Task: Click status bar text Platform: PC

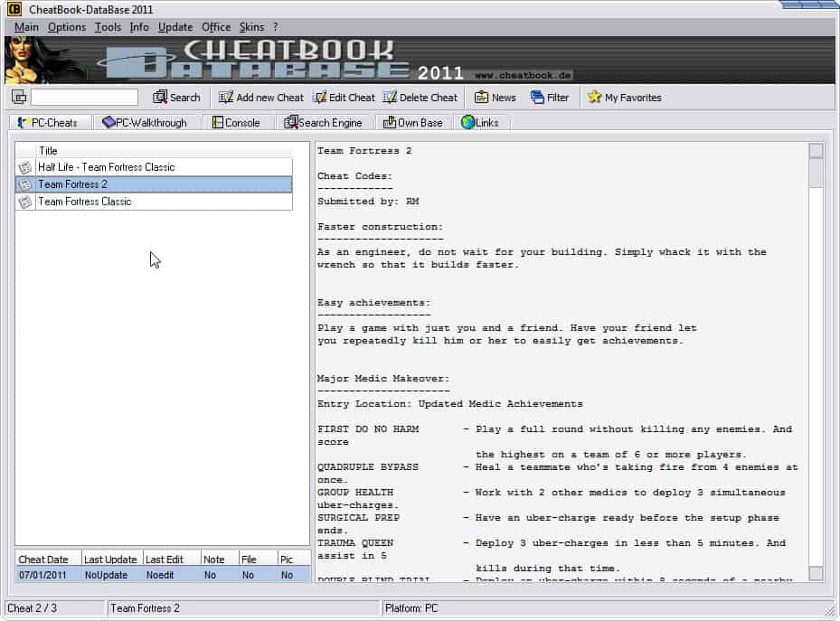Action: tap(411, 608)
